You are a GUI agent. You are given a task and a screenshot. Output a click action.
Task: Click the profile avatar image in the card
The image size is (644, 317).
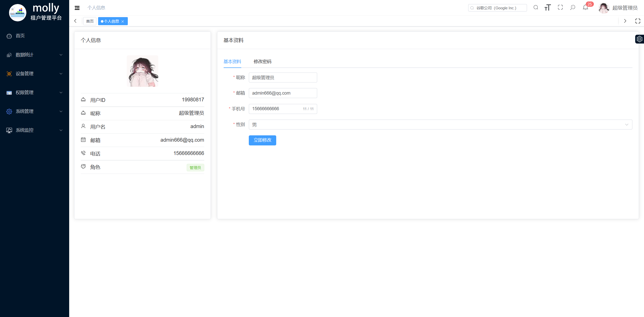pos(142,71)
